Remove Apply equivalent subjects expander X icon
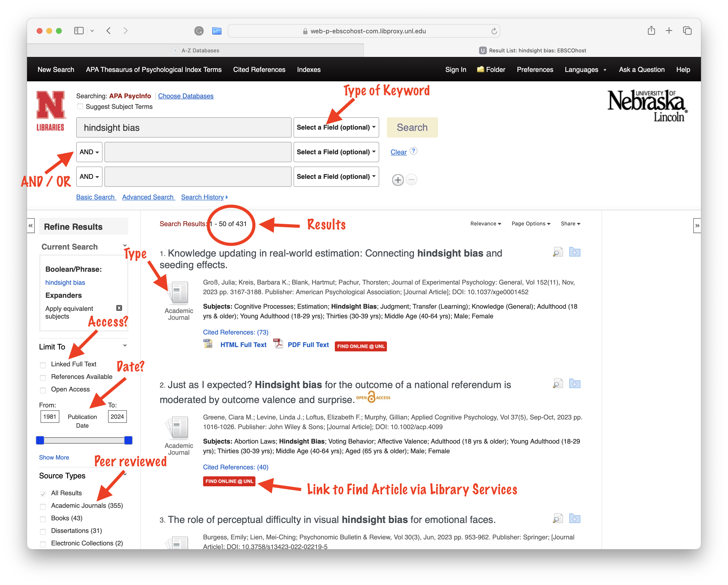Viewport: 728px width, 585px height. coord(119,308)
